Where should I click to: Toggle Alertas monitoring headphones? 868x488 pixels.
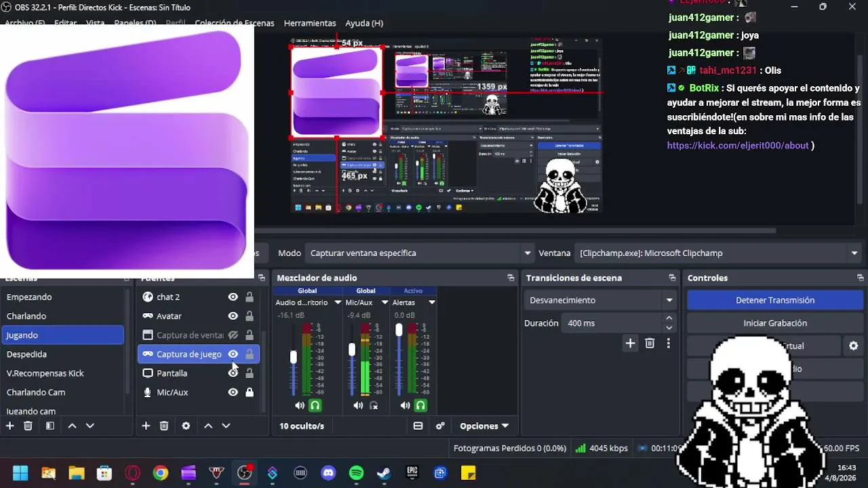click(420, 405)
